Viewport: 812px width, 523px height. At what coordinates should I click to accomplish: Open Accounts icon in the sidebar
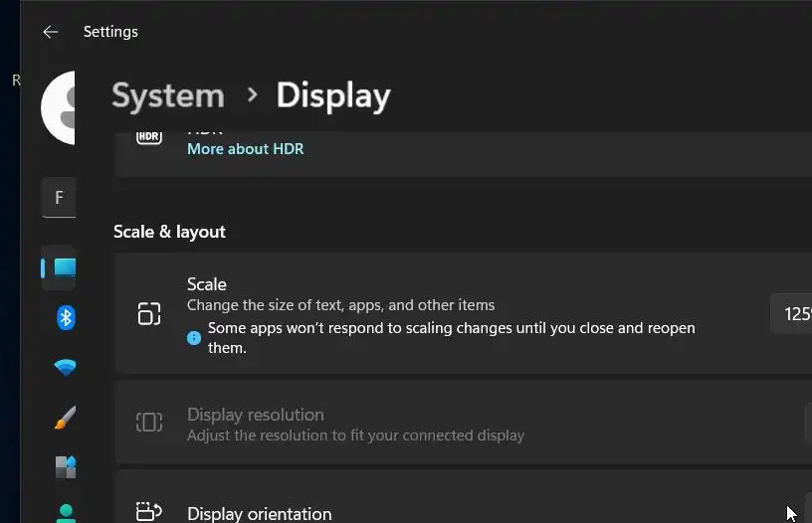pyautogui.click(x=66, y=513)
